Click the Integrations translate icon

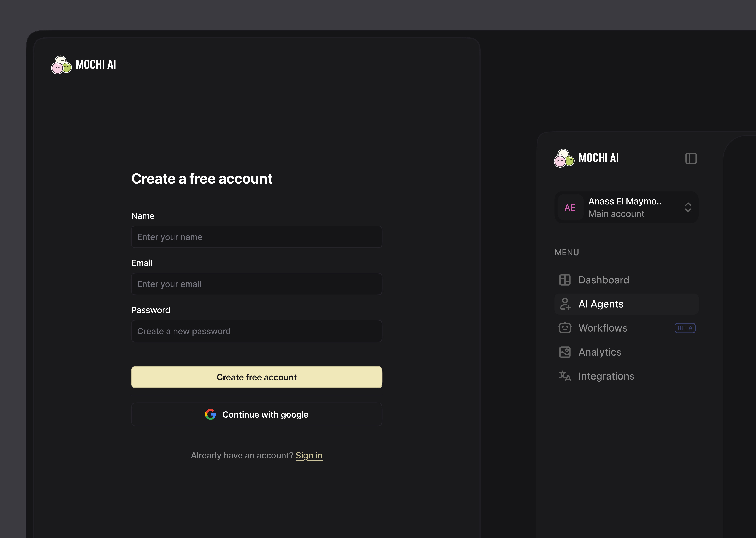(x=565, y=376)
